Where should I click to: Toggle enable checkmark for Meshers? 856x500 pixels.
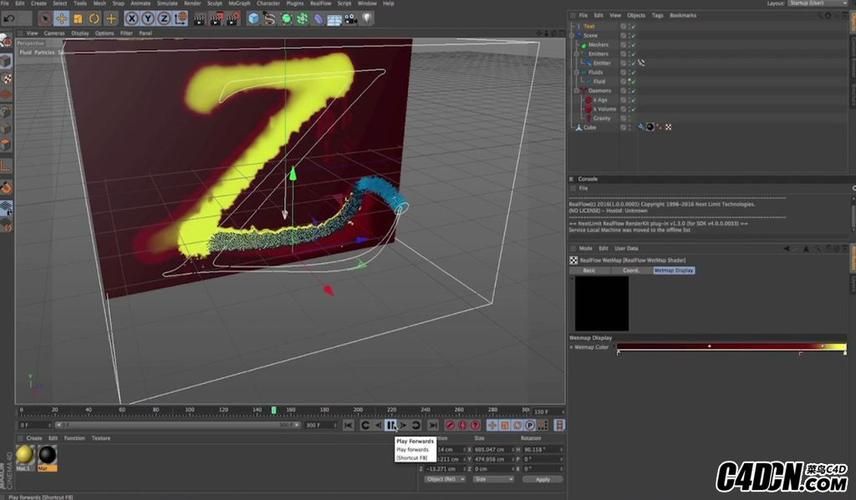633,45
